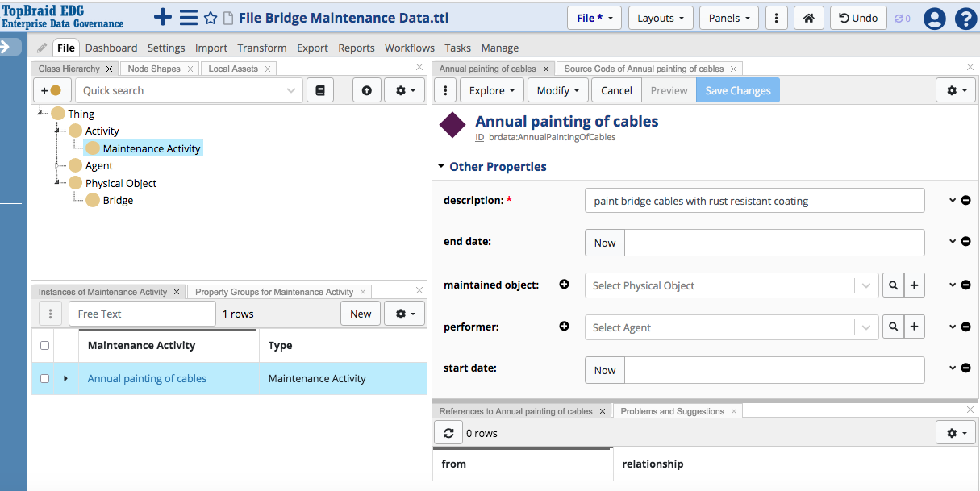Open the Annual painting of cables link

click(147, 378)
